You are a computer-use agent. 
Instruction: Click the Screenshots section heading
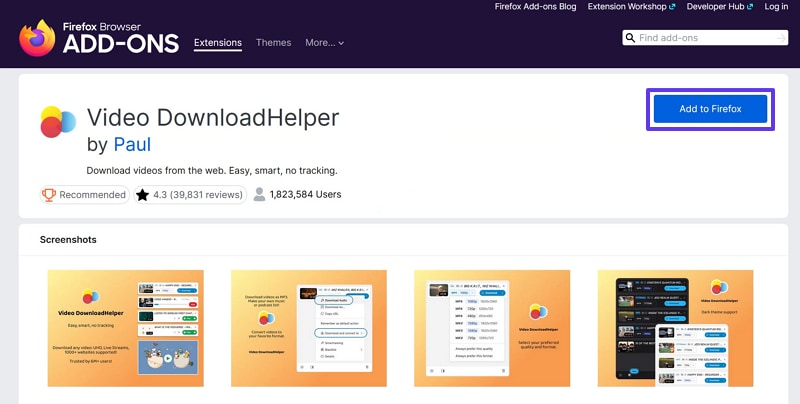click(x=68, y=240)
